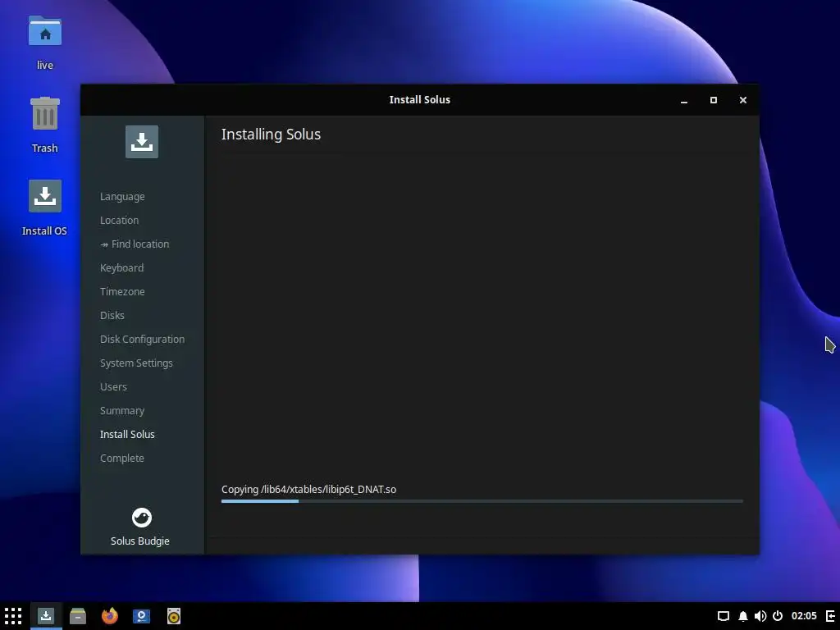The width and height of the screenshot is (840, 630).
Task: Select the Summary step
Action: 122,410
